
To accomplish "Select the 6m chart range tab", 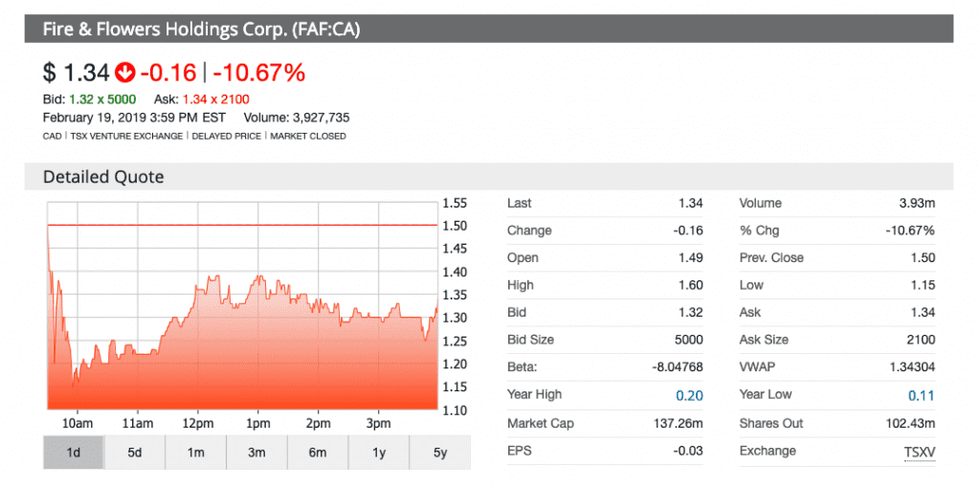I will (x=318, y=452).
